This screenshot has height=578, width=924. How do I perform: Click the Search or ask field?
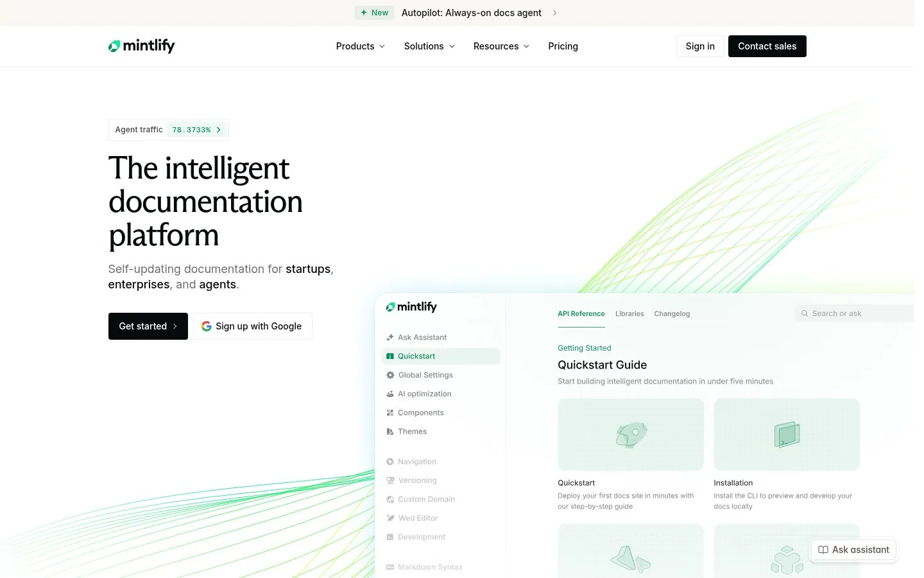point(855,313)
